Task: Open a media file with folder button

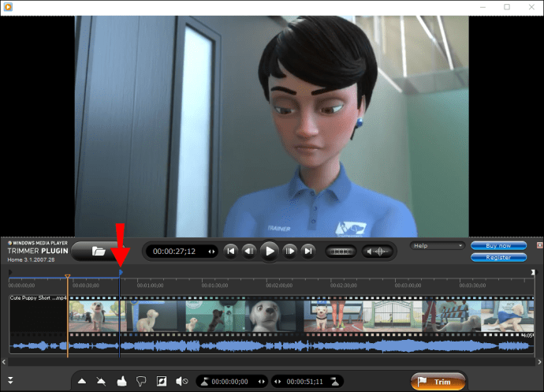Action: [x=99, y=251]
